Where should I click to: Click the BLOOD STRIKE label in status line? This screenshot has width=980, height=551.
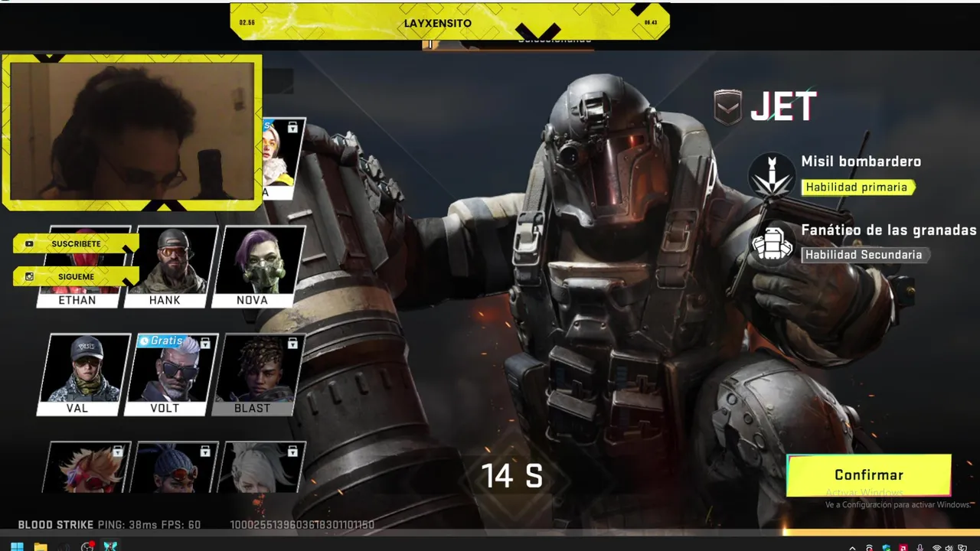point(56,525)
